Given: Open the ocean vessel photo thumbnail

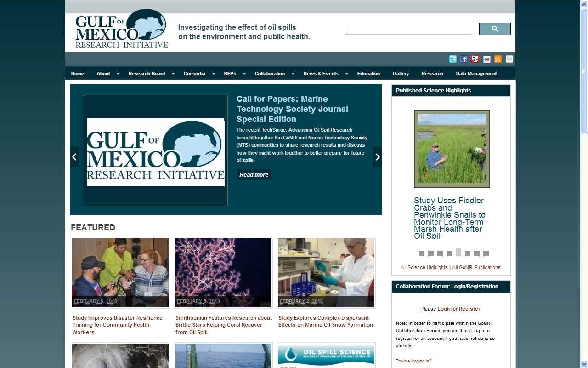Looking at the screenshot, I should 223,356.
